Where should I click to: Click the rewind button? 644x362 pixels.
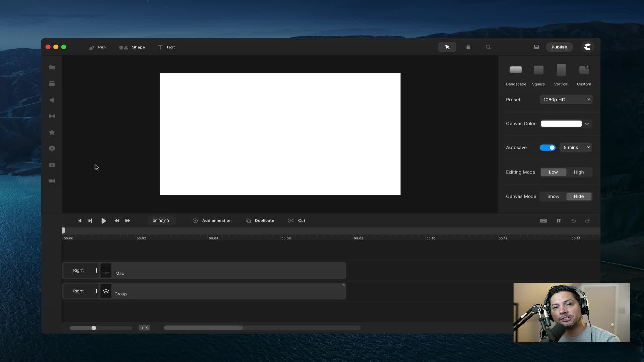coord(117,221)
